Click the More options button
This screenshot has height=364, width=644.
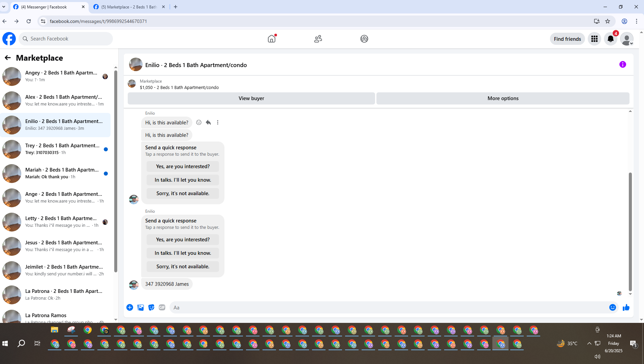tap(503, 98)
